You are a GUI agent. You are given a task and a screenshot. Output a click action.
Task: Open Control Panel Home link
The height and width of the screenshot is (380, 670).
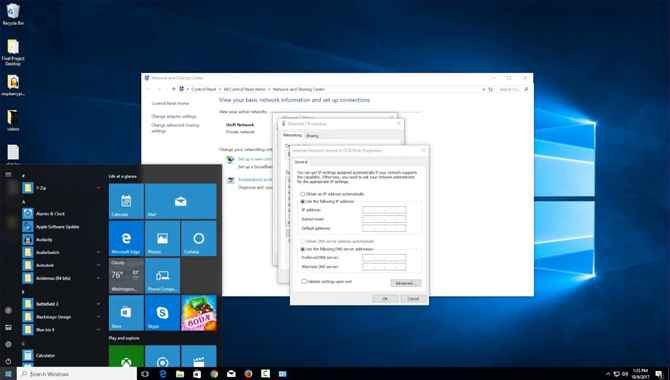[x=170, y=103]
